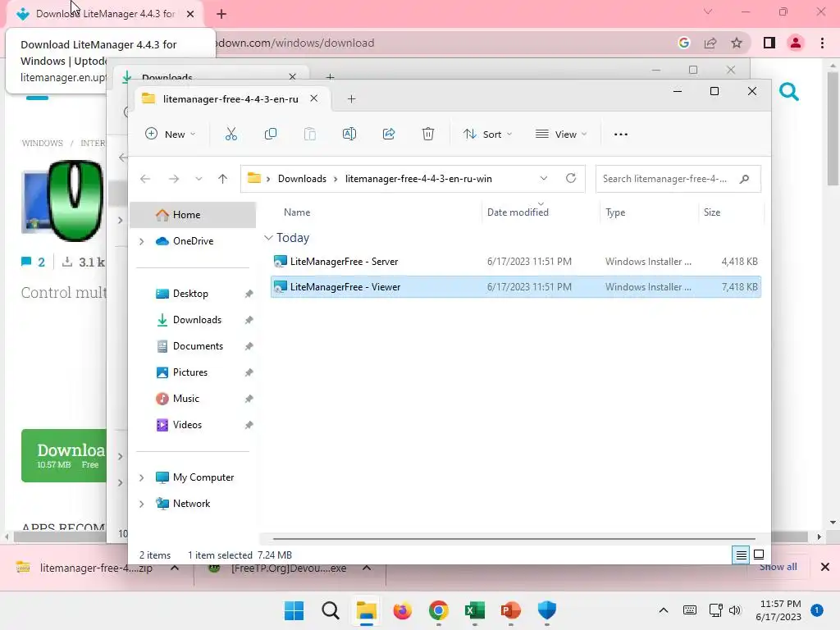Image resolution: width=840 pixels, height=630 pixels.
Task: Sort by Date modified column header
Action: pos(518,212)
